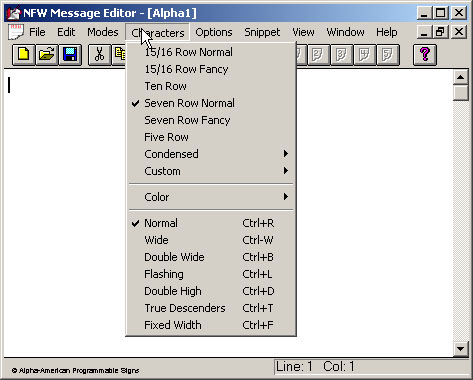Image resolution: width=473 pixels, height=380 pixels.
Task: Select the checked Seven Row Normal font
Action: 211,103
